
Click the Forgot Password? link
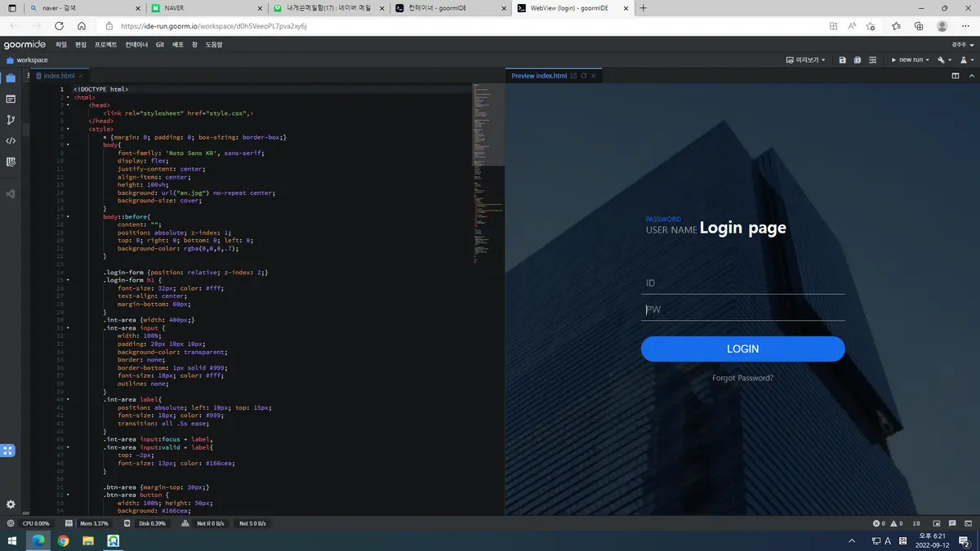coord(742,378)
